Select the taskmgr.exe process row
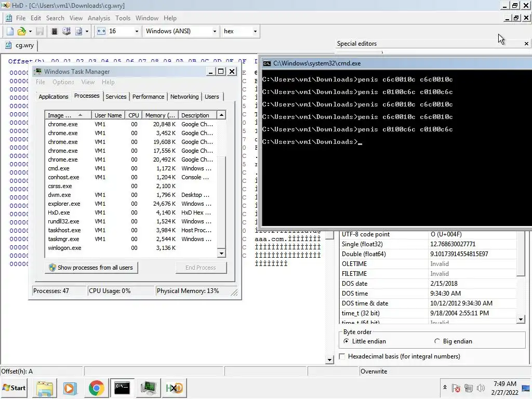532x399 pixels. [x=131, y=239]
